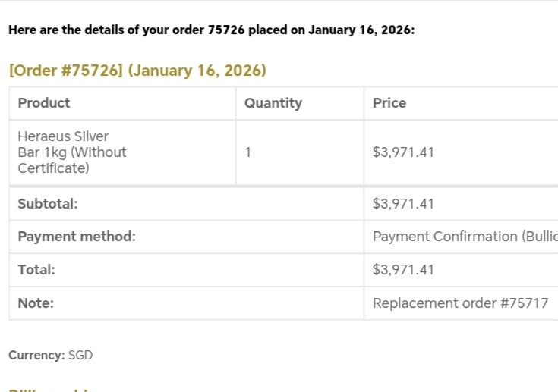558x392 pixels.
Task: Click the Total label
Action: click(x=36, y=270)
